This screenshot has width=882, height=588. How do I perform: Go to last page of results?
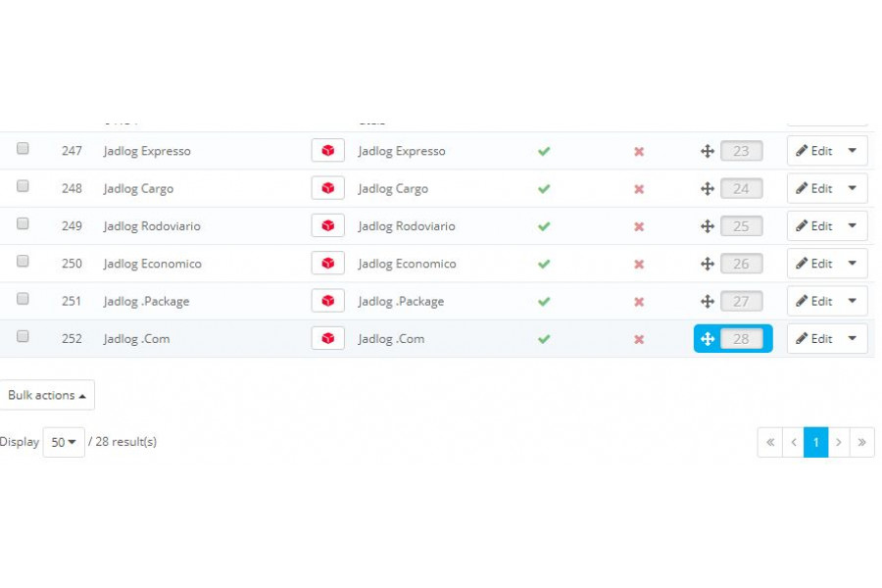tap(861, 442)
